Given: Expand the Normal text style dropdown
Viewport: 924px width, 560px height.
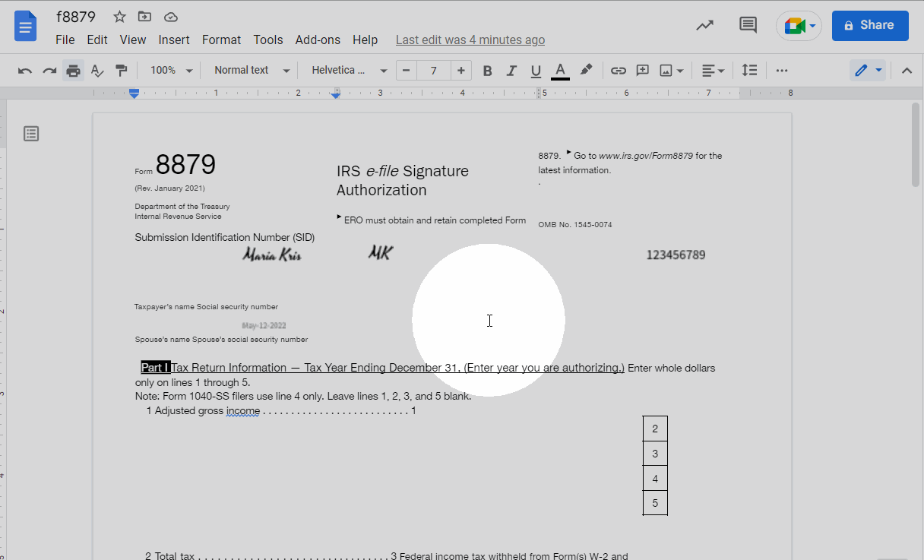Looking at the screenshot, I should click(252, 71).
